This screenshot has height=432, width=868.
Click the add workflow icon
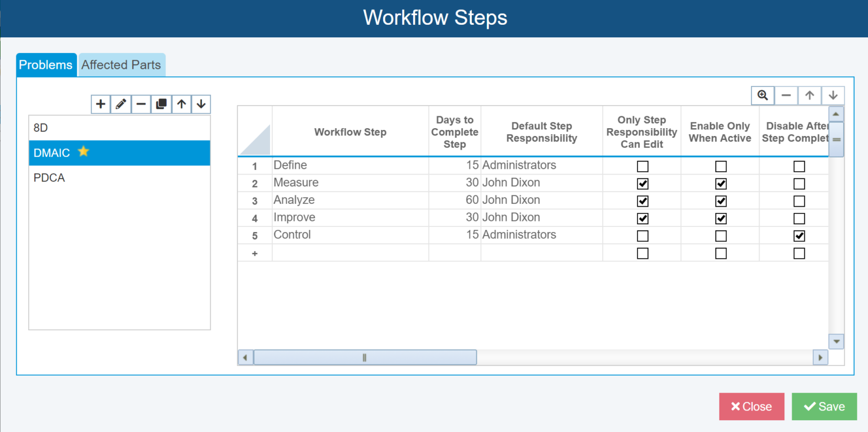pos(100,104)
